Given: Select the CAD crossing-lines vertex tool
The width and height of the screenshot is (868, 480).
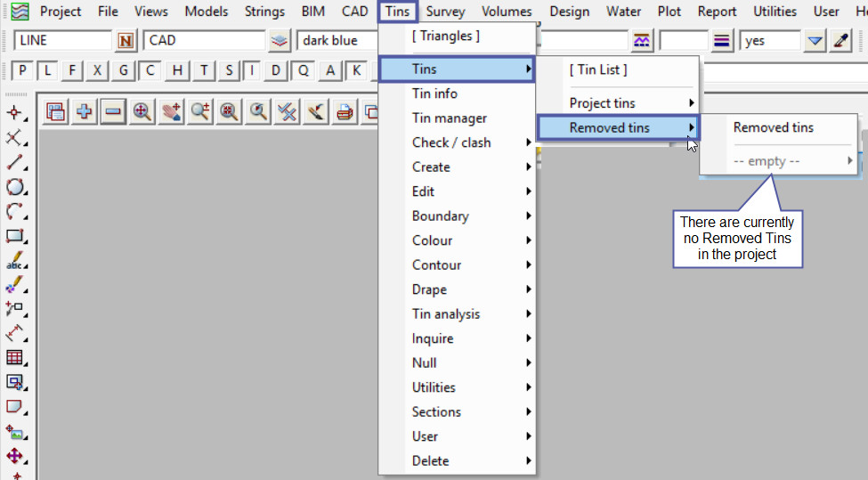Looking at the screenshot, I should pos(15,138).
